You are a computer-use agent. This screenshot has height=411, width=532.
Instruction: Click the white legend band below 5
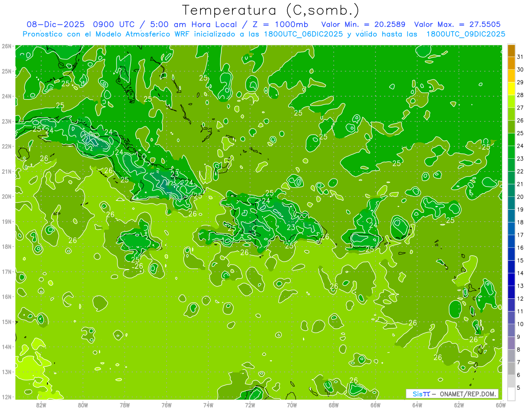point(511,394)
